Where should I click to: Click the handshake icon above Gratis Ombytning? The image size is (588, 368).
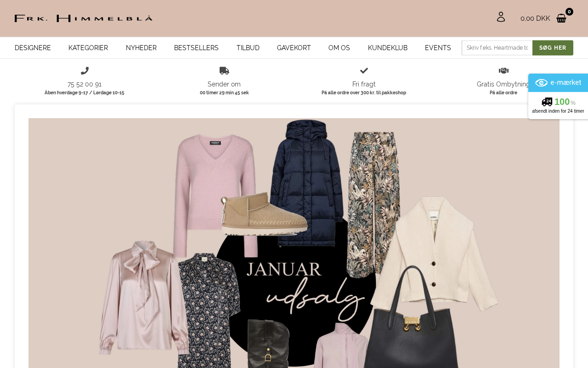pos(503,71)
